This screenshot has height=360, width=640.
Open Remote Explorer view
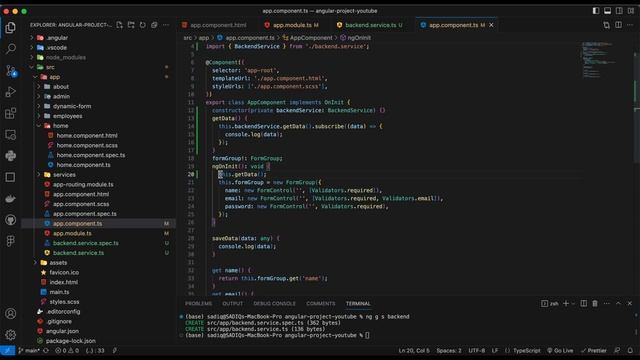[x=11, y=135]
